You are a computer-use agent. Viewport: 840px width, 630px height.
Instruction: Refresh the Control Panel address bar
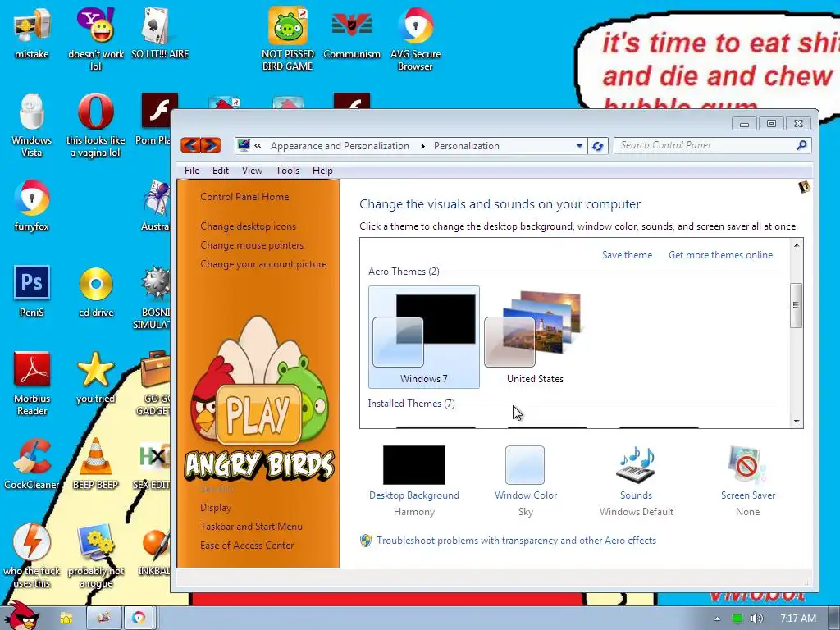[x=598, y=146]
